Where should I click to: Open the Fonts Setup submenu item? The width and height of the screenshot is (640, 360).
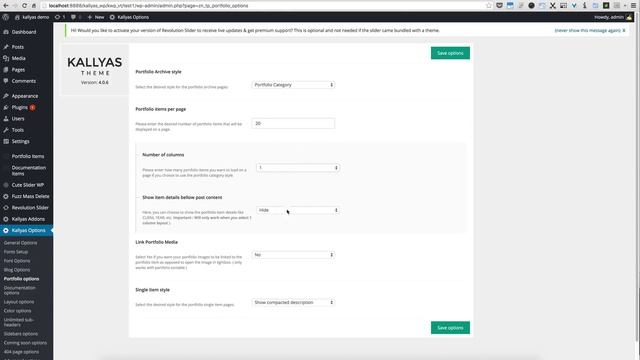(16, 252)
